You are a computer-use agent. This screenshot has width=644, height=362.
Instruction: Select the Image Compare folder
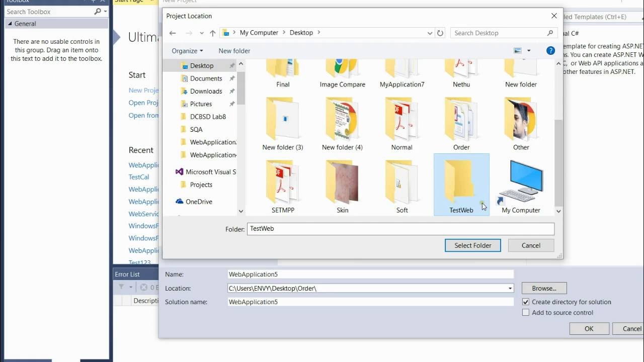coord(343,74)
